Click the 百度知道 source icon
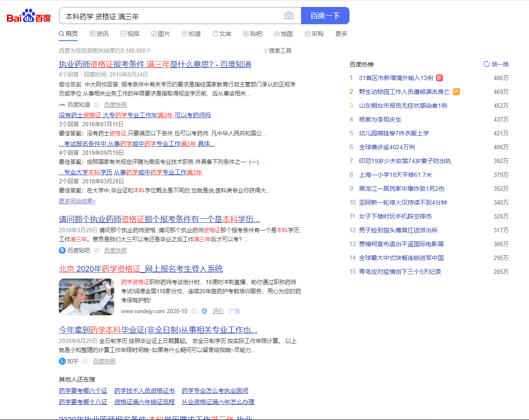 tap(62, 105)
